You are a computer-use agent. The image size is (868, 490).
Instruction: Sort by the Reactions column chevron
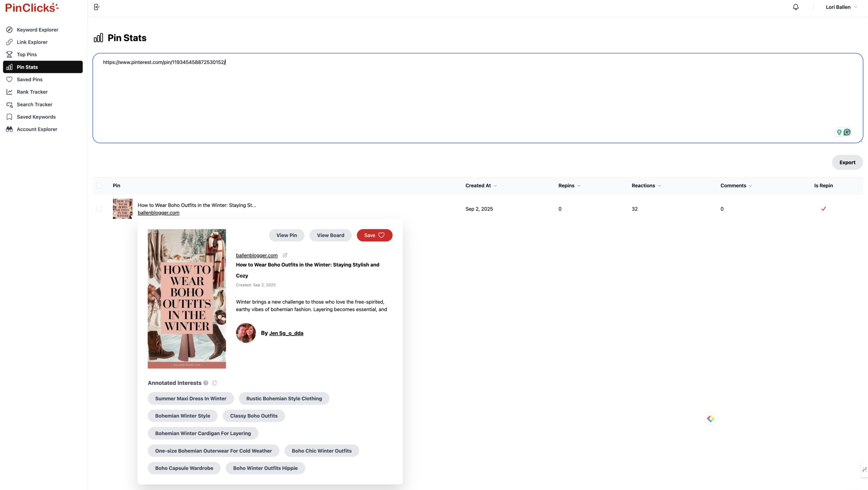click(659, 186)
